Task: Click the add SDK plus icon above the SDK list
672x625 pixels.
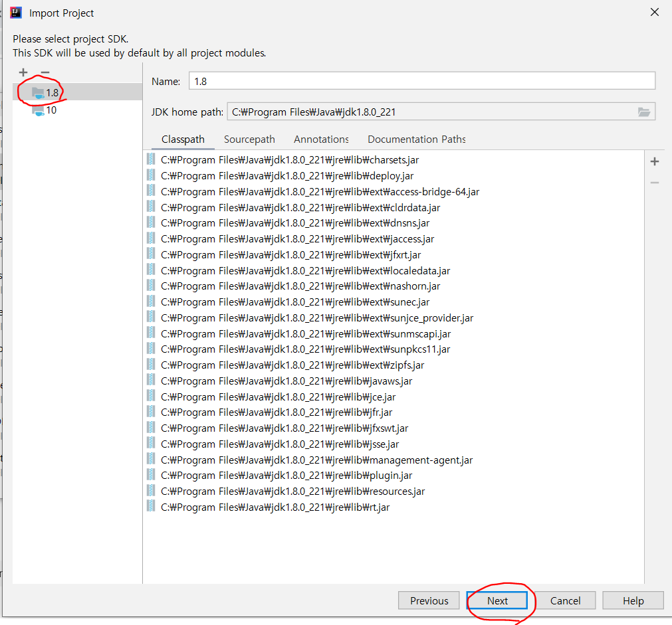Action: tap(23, 72)
